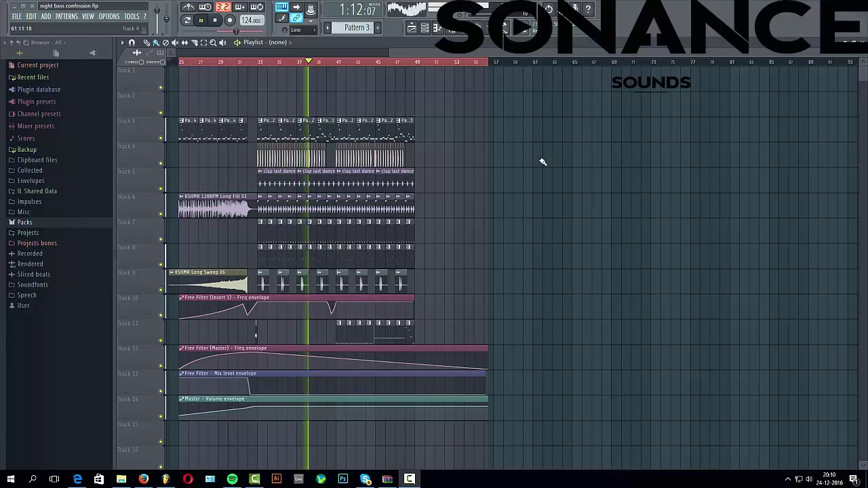Toggle typing keyboard to piano icon
The width and height of the screenshot is (868, 488).
pos(281,7)
